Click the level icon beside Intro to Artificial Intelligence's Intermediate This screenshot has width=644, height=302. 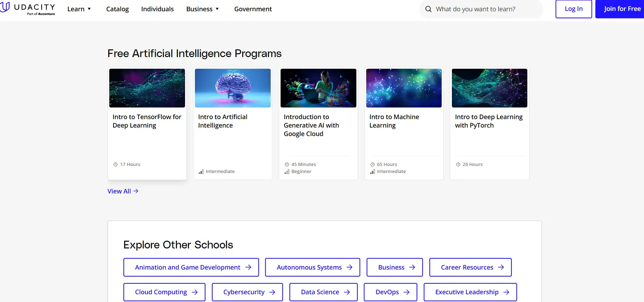[201, 172]
